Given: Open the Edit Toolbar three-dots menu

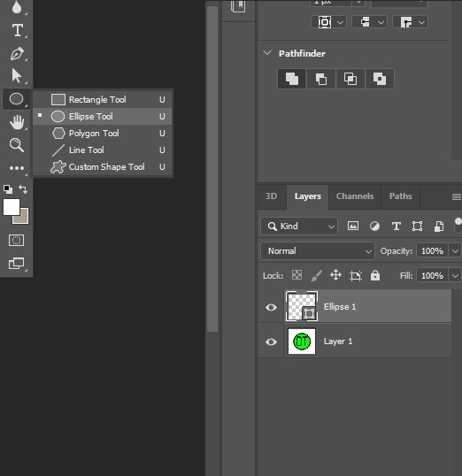Looking at the screenshot, I should click(17, 168).
